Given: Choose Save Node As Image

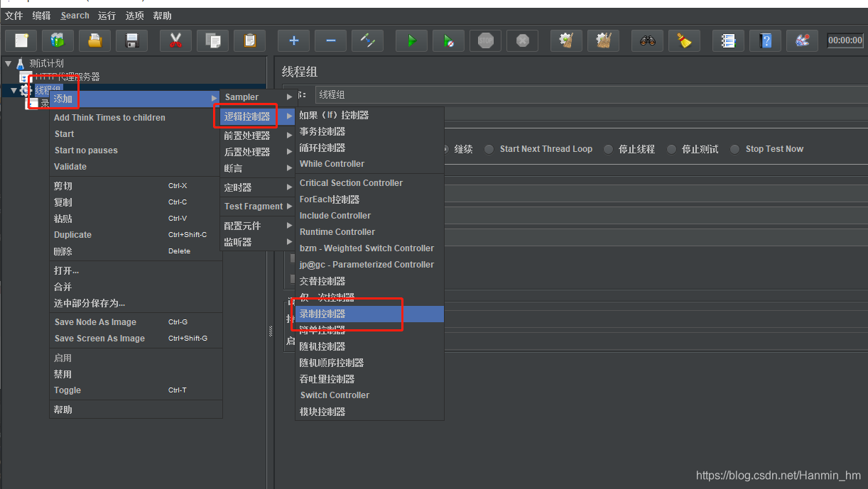Looking at the screenshot, I should coord(136,322).
